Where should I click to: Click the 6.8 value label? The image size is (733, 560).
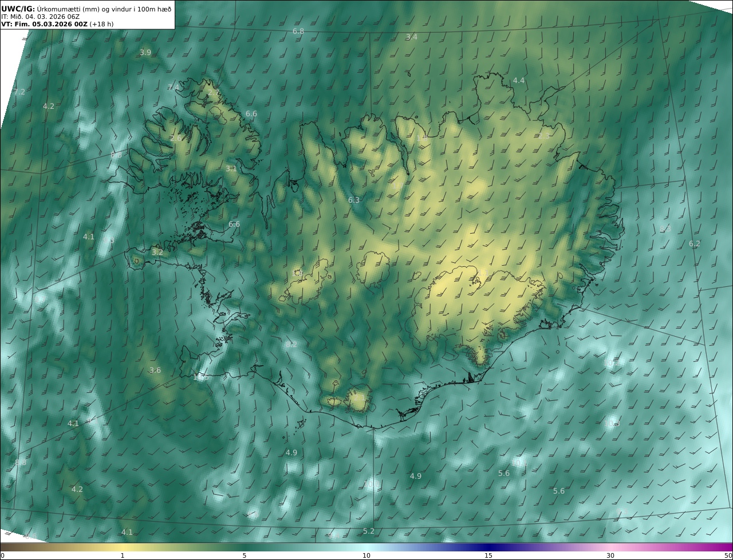298,31
